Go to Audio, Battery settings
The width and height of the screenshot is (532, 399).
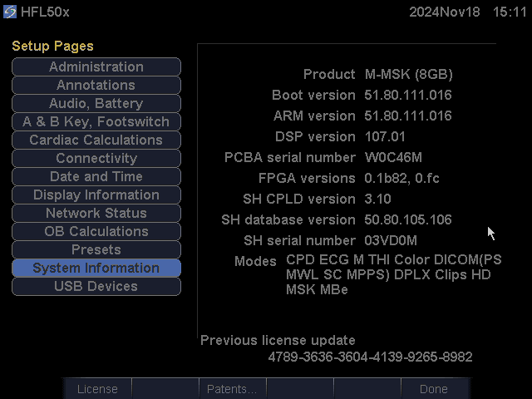pos(96,104)
